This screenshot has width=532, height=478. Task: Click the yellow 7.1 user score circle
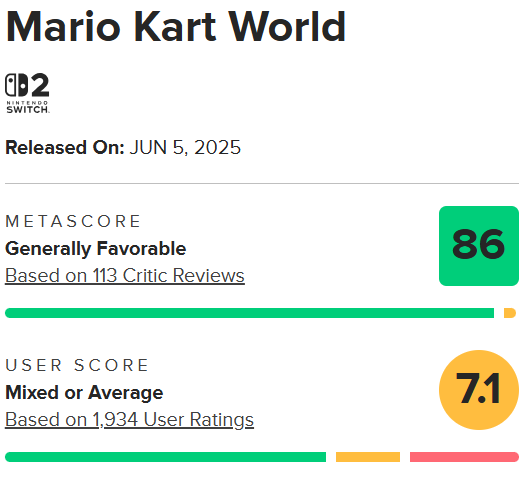(479, 390)
